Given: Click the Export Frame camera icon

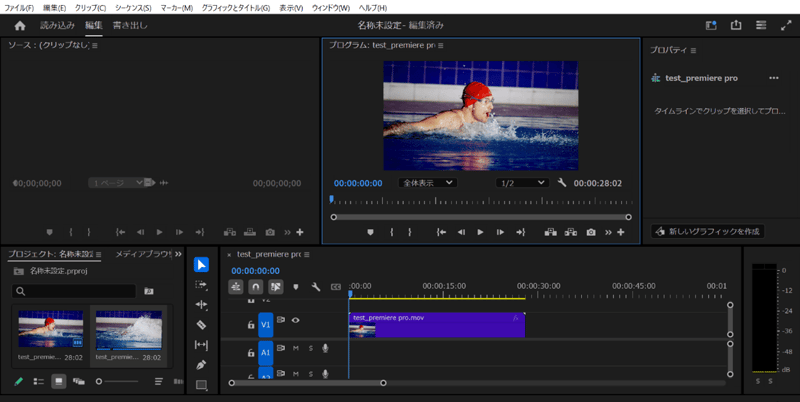Looking at the screenshot, I should 591,232.
